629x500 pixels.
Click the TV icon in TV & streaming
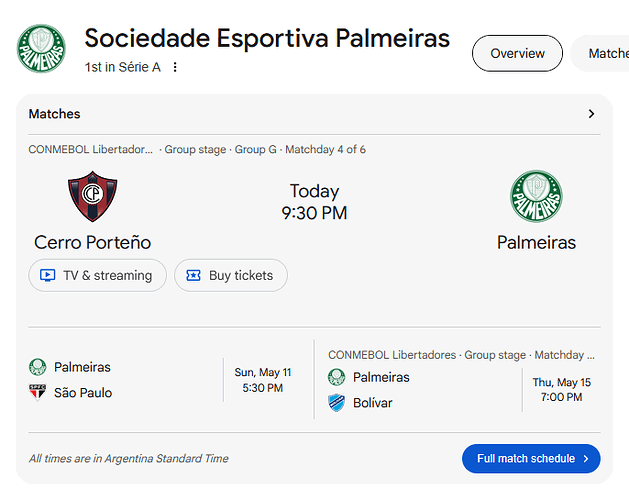47,275
